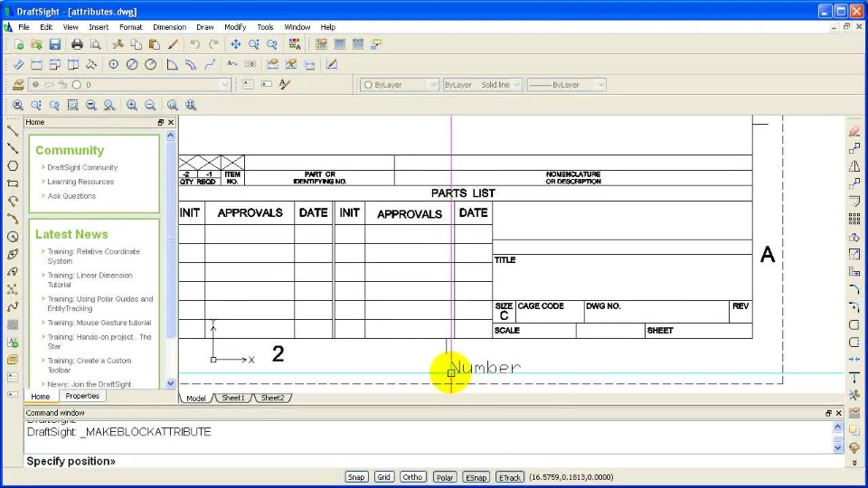
Task: Click the Command window up scroll arrow
Action: coord(837,427)
